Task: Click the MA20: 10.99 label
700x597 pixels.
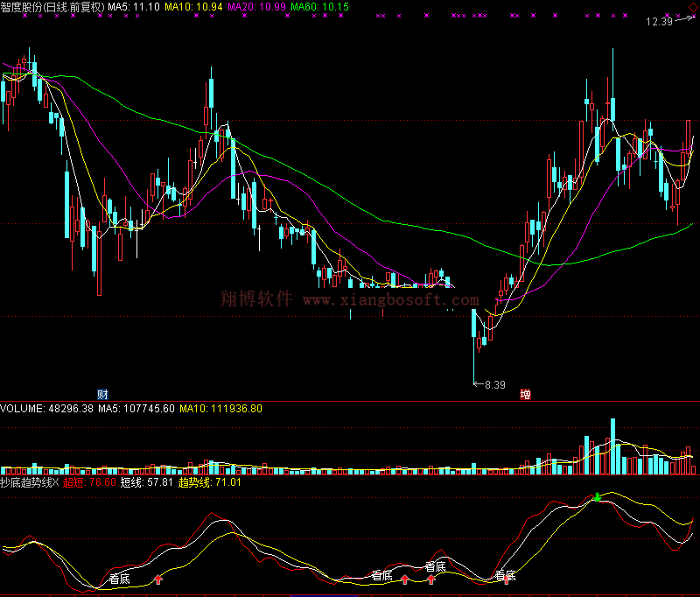Action: pyautogui.click(x=256, y=7)
